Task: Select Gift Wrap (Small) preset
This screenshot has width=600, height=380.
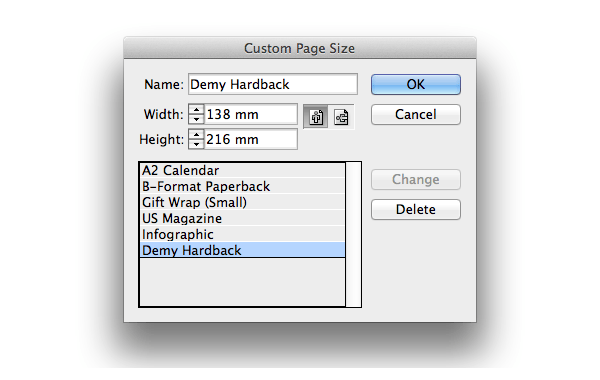Action: click(242, 202)
